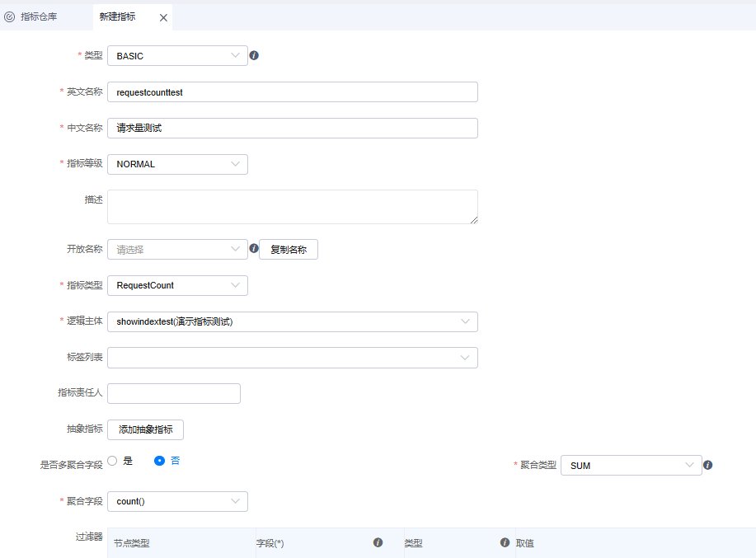
Task: Open the 聚合字段 count() dropdown
Action: [x=177, y=501]
